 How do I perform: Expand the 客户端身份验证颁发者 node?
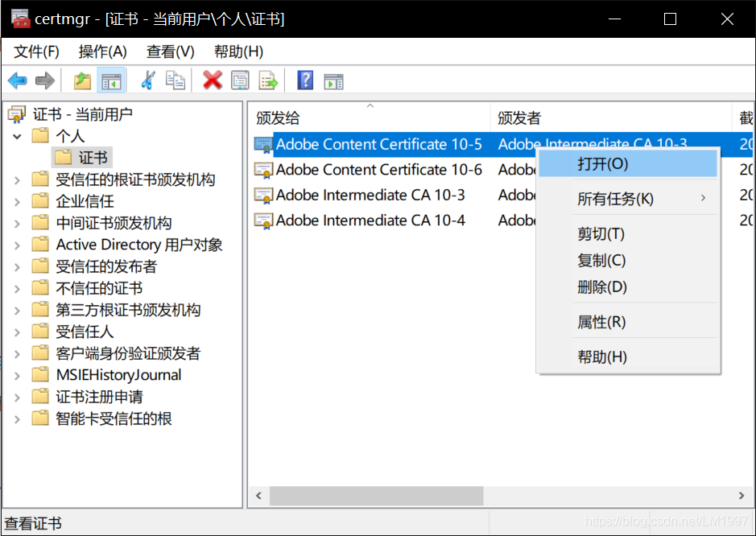coord(17,354)
